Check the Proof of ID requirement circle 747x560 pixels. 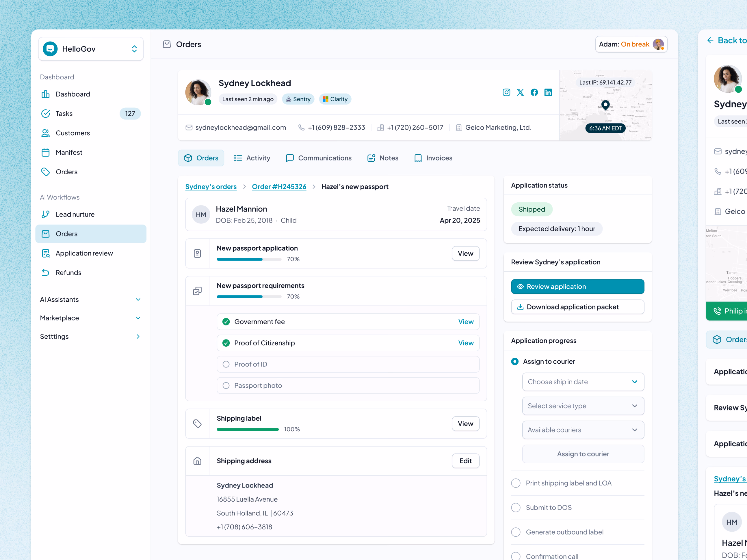click(226, 364)
